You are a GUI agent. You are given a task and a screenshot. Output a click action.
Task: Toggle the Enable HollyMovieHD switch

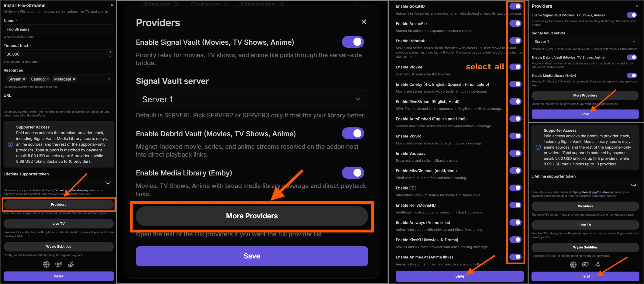(x=515, y=205)
